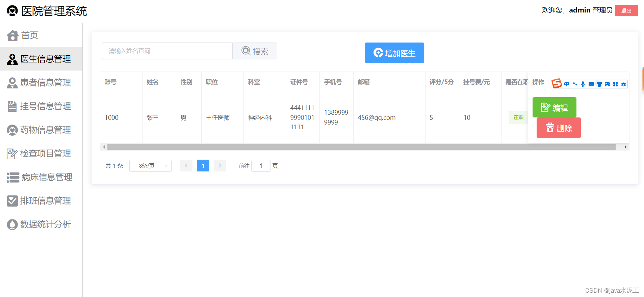Click the bed list icon beside 病床信息管理
The height and width of the screenshot is (297, 644).
(13, 177)
